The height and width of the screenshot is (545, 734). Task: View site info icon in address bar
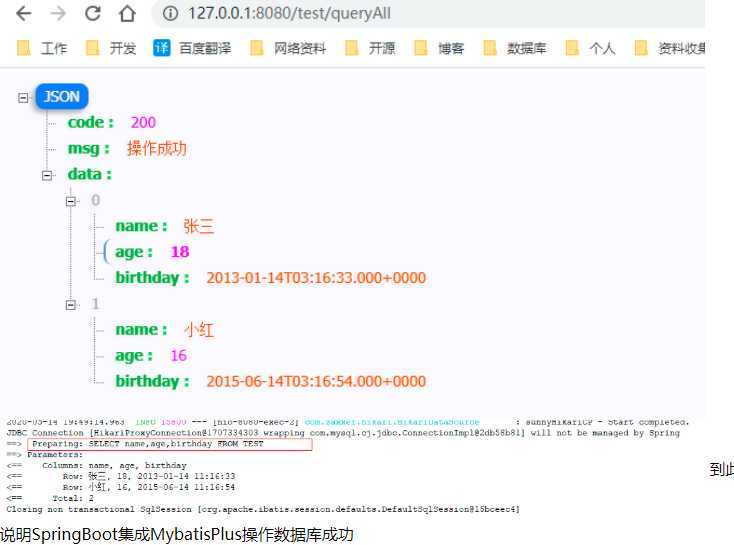(x=170, y=14)
